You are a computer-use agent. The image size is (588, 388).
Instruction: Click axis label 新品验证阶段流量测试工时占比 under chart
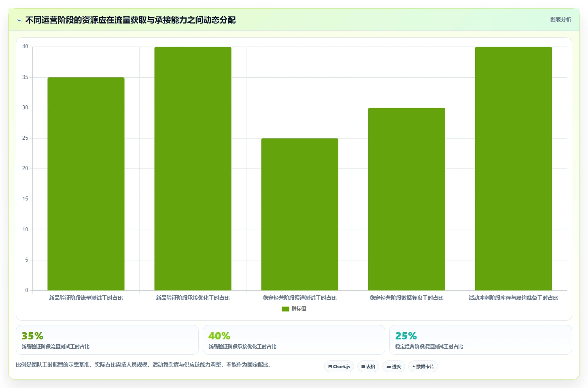pos(86,298)
